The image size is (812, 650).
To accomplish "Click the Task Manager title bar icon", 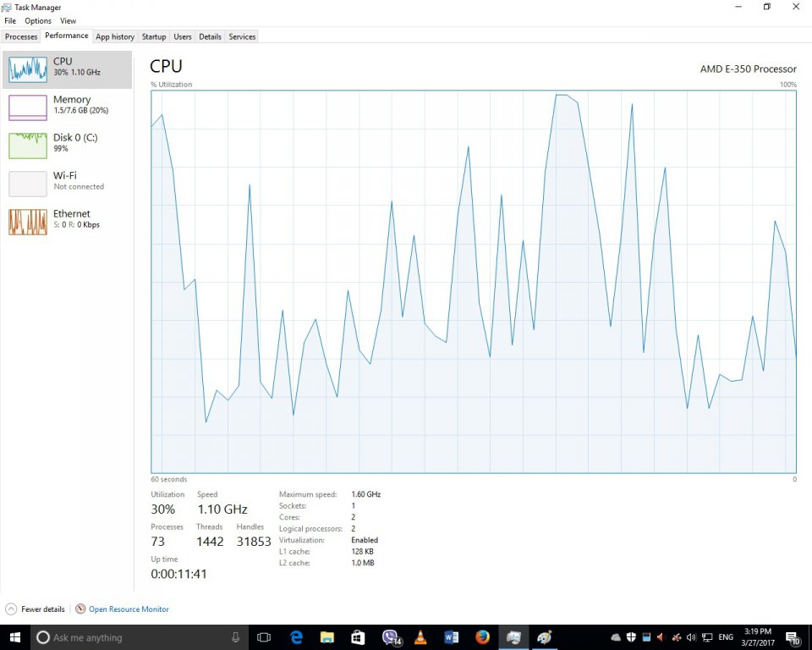I will click(6, 8).
